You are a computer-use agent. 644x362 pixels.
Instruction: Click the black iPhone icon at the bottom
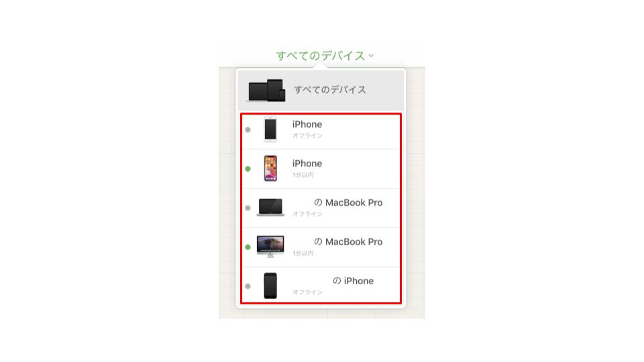coord(270,286)
